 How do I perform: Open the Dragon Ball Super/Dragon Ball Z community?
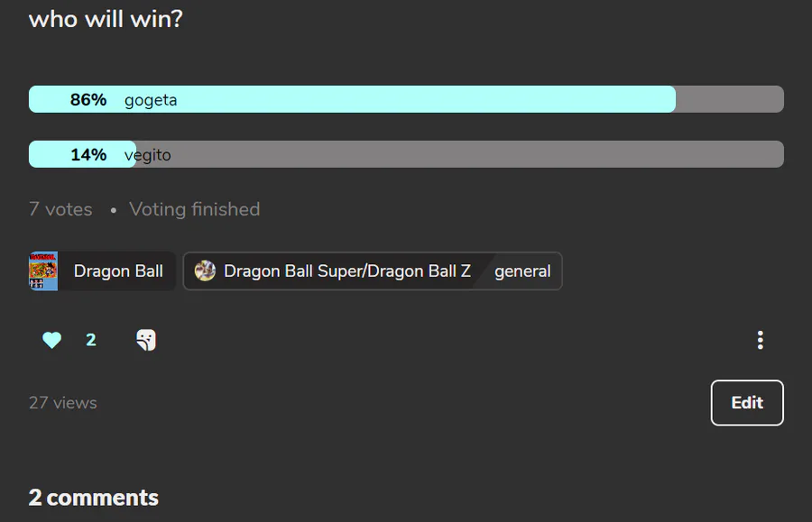347,271
